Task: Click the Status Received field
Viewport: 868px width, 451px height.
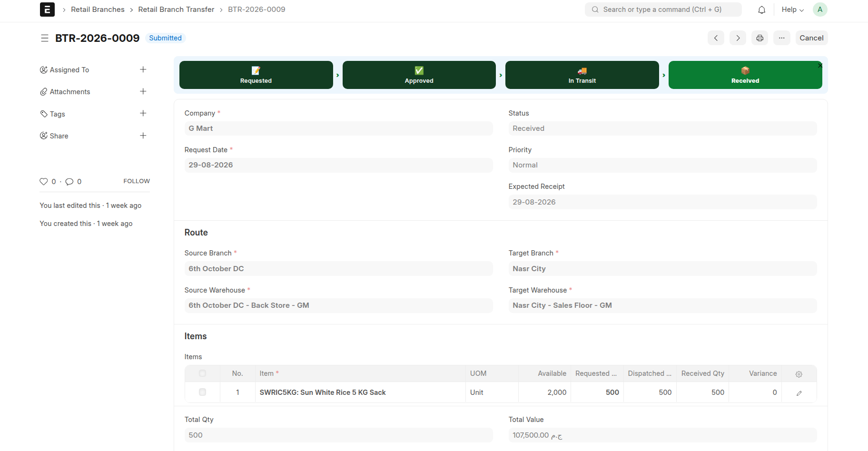Action: 662,128
